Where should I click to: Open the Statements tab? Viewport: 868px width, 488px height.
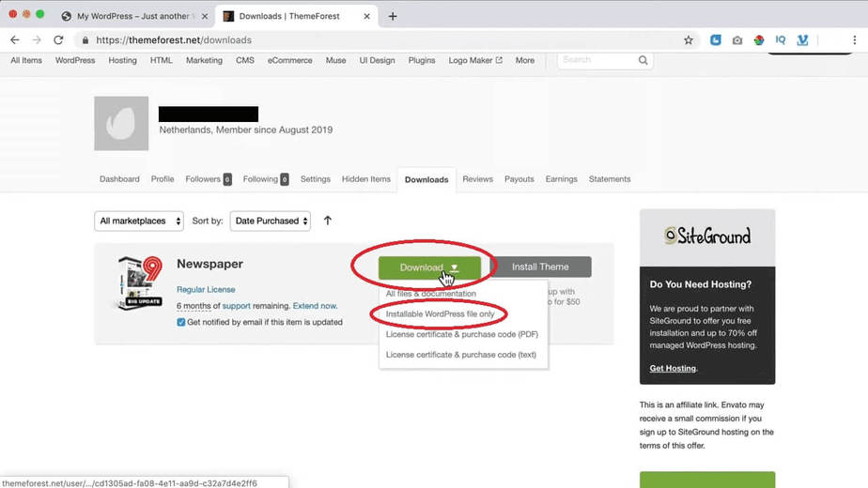pos(610,179)
